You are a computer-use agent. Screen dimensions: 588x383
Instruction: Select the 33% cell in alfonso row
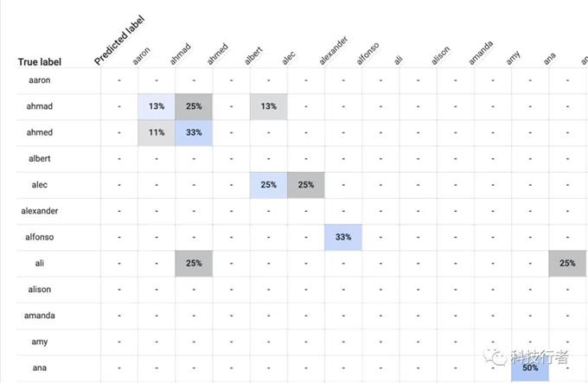point(343,237)
